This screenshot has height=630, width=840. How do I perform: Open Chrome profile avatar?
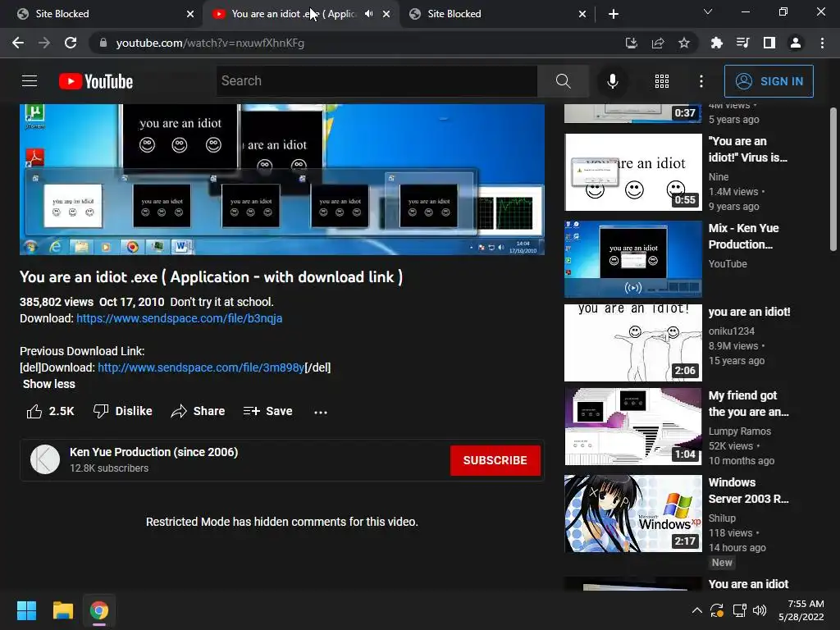click(796, 43)
